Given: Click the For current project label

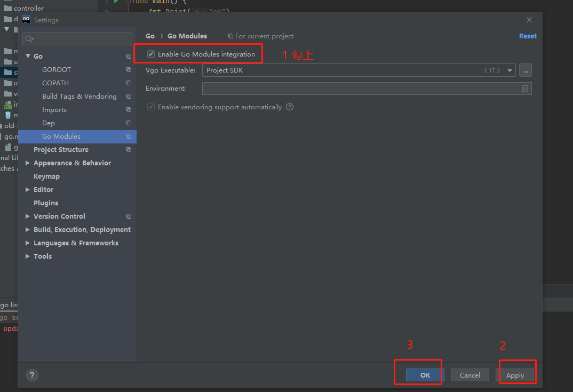Looking at the screenshot, I should tap(264, 36).
